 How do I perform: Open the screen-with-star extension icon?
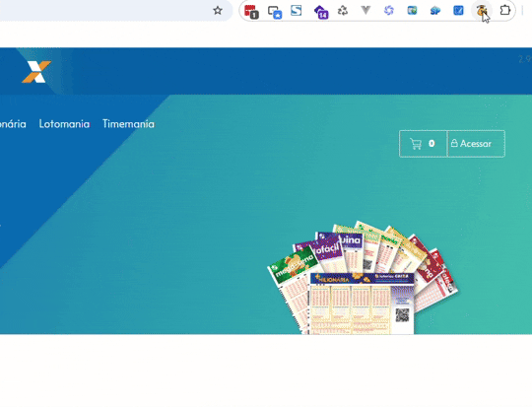275,12
